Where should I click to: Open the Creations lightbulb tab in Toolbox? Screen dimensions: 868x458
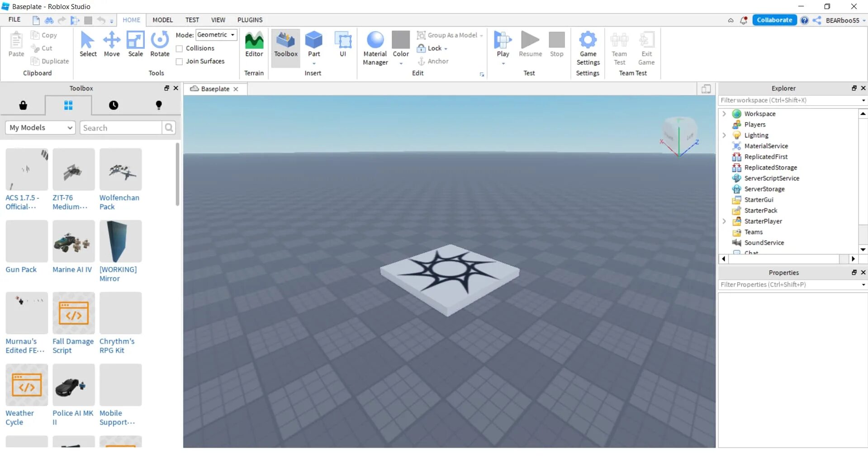point(159,105)
